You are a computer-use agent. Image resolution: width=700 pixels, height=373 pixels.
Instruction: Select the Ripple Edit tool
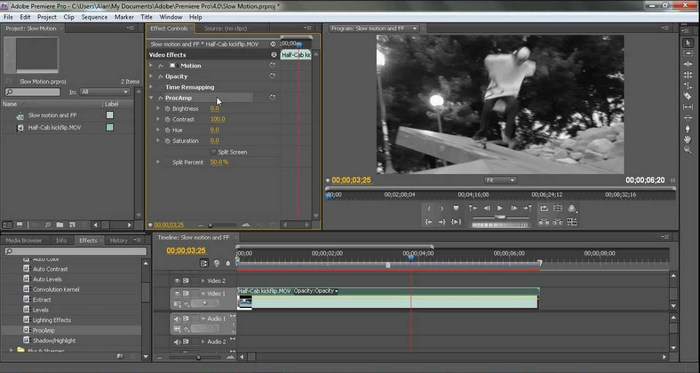[x=688, y=64]
